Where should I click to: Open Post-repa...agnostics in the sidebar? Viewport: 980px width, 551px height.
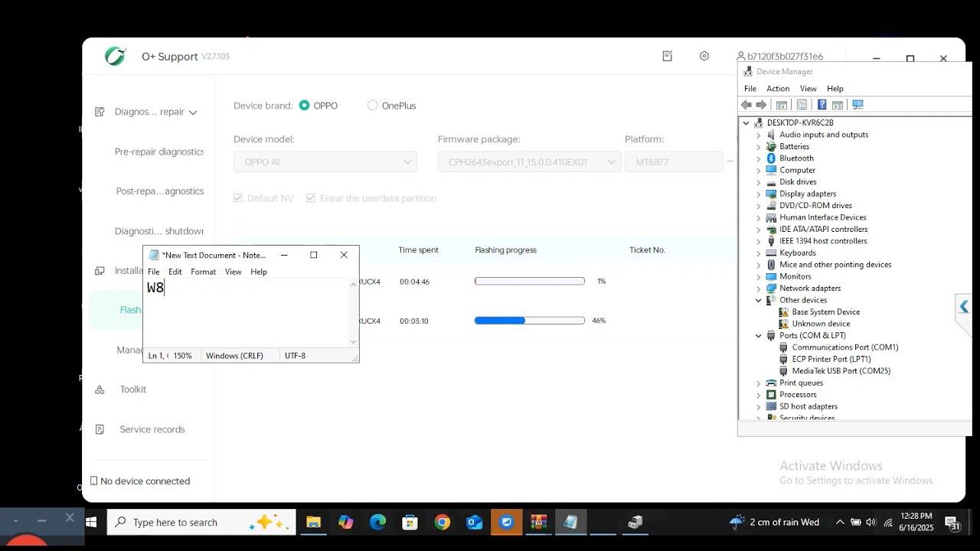(160, 191)
